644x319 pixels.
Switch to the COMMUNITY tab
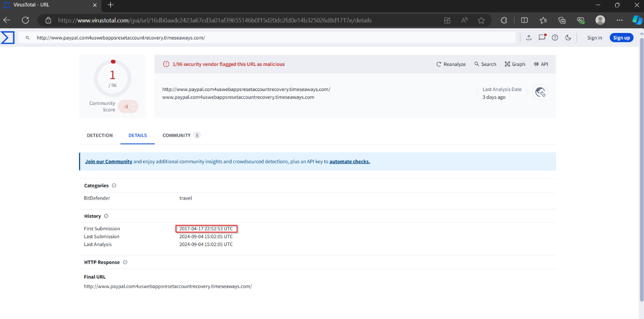181,136
